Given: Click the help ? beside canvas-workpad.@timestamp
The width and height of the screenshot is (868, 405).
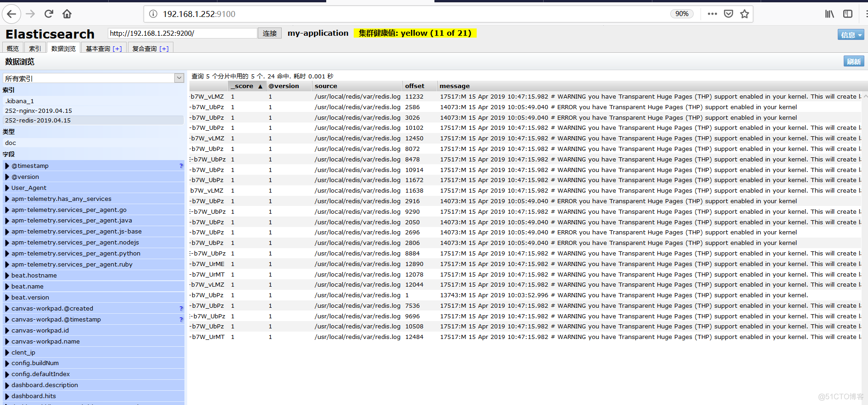Looking at the screenshot, I should coord(181,320).
